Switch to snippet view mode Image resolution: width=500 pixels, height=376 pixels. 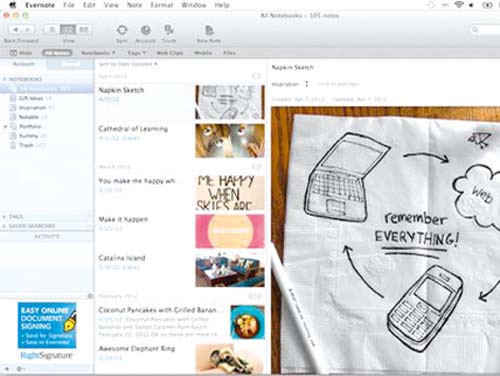(x=68, y=30)
